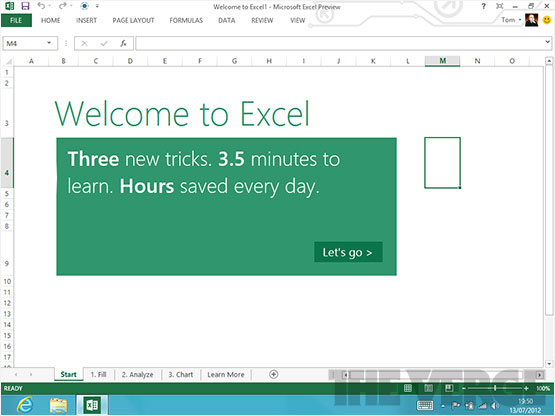Select column M header
The width and height of the screenshot is (555, 416).
[442, 61]
